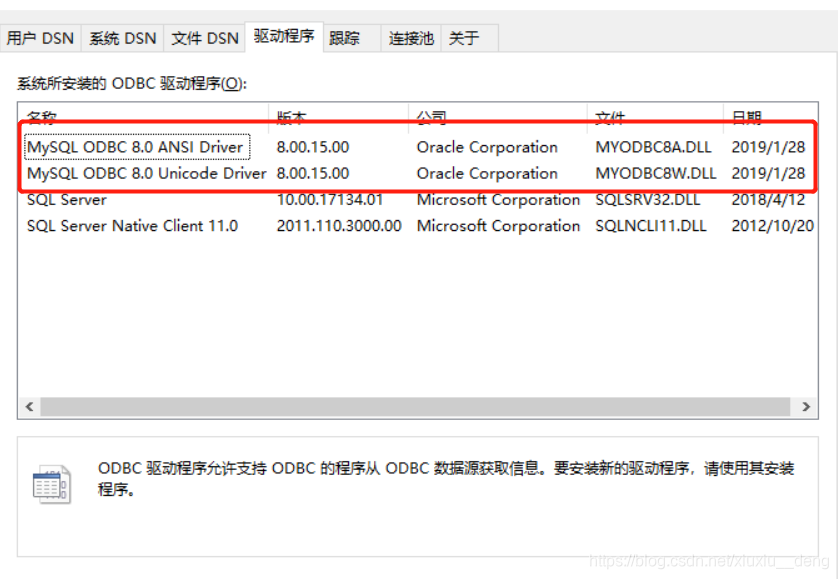Click MYODBC8A.DLL file cell

(653, 147)
